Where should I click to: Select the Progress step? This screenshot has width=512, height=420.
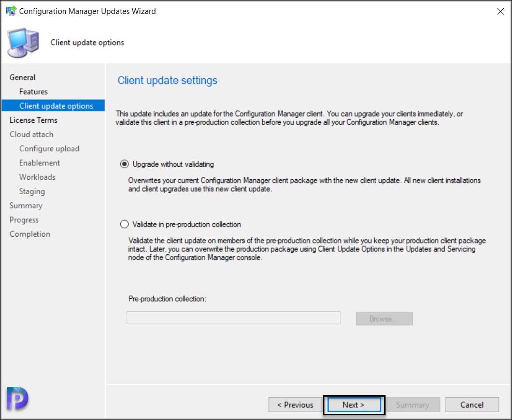[x=24, y=220]
